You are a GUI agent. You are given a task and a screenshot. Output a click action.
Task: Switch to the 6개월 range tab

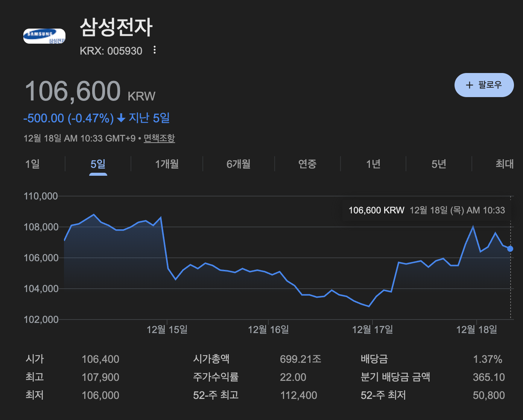[x=239, y=164]
